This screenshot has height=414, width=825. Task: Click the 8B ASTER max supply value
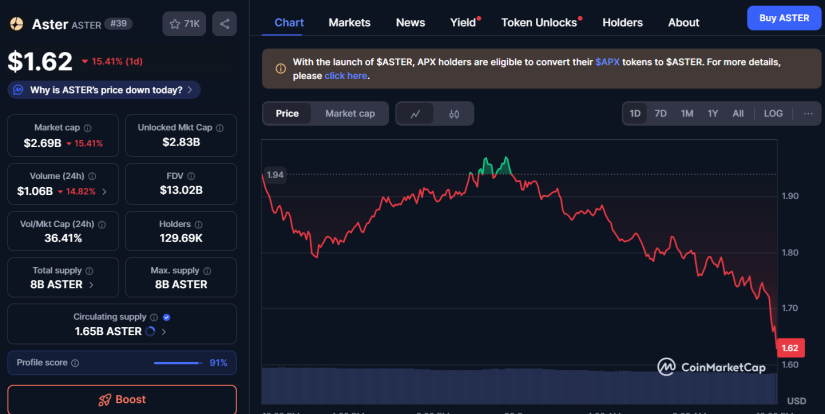pos(181,285)
